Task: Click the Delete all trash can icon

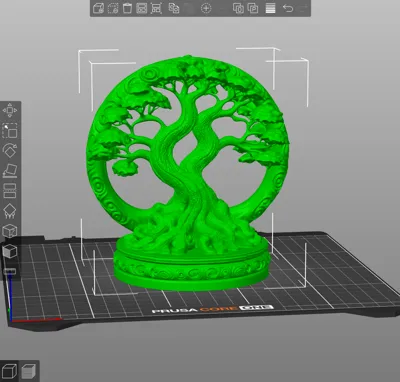Action: (127, 8)
